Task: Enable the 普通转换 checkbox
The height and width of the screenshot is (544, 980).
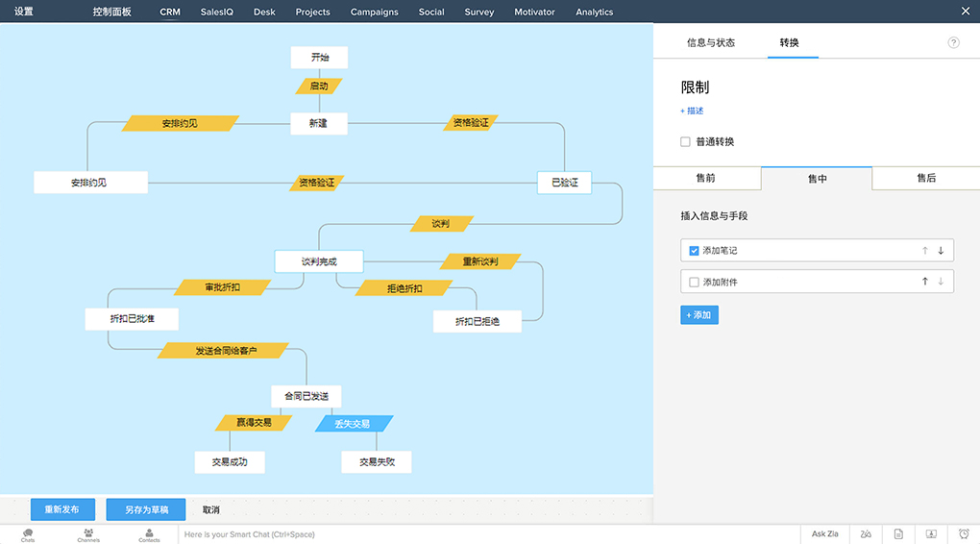Action: tap(685, 142)
